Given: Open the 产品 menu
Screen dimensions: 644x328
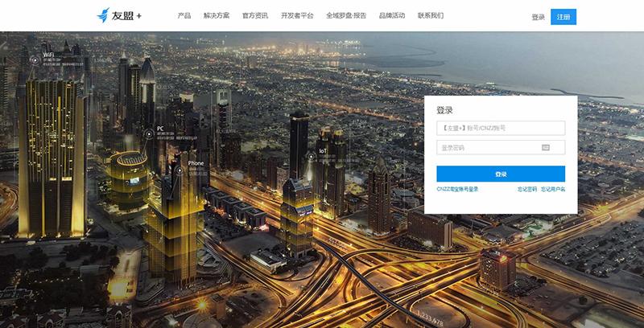Looking at the screenshot, I should (184, 16).
